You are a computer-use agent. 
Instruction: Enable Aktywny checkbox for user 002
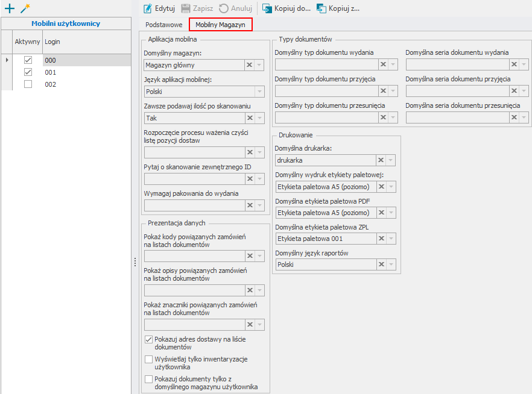click(x=28, y=84)
